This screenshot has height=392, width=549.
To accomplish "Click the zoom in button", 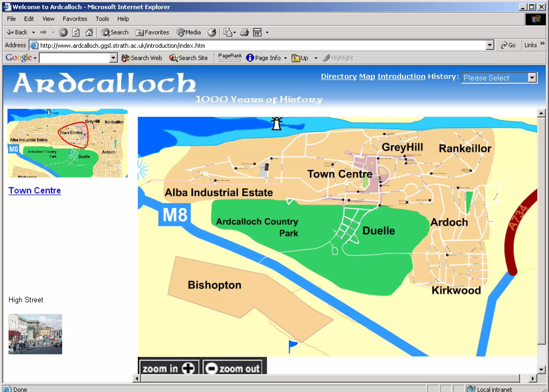I will (168, 368).
